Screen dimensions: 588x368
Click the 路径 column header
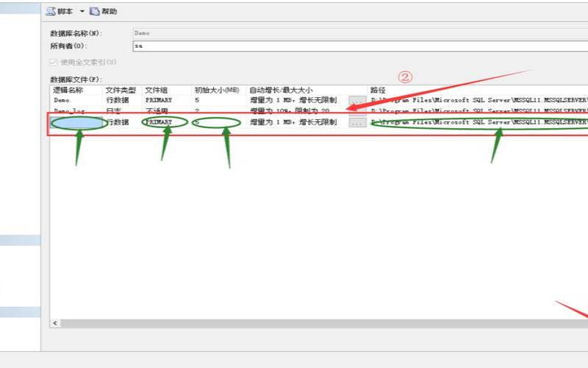[x=477, y=90]
